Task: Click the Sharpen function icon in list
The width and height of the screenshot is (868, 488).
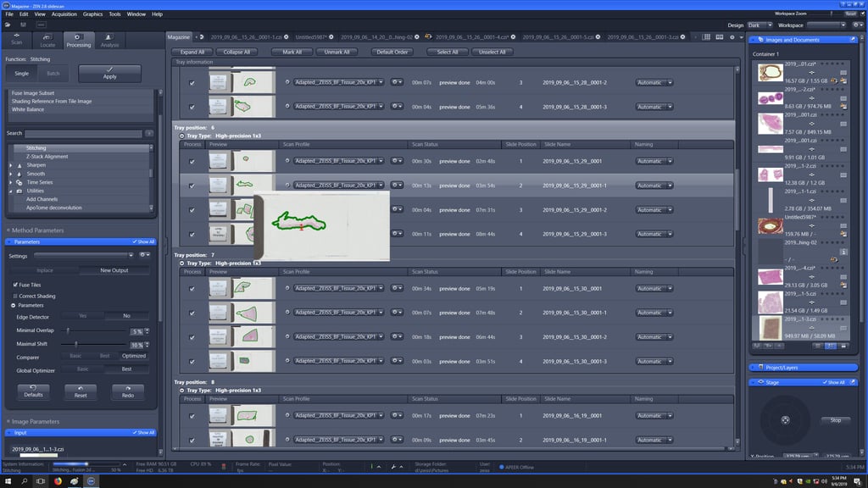Action: pyautogui.click(x=19, y=165)
